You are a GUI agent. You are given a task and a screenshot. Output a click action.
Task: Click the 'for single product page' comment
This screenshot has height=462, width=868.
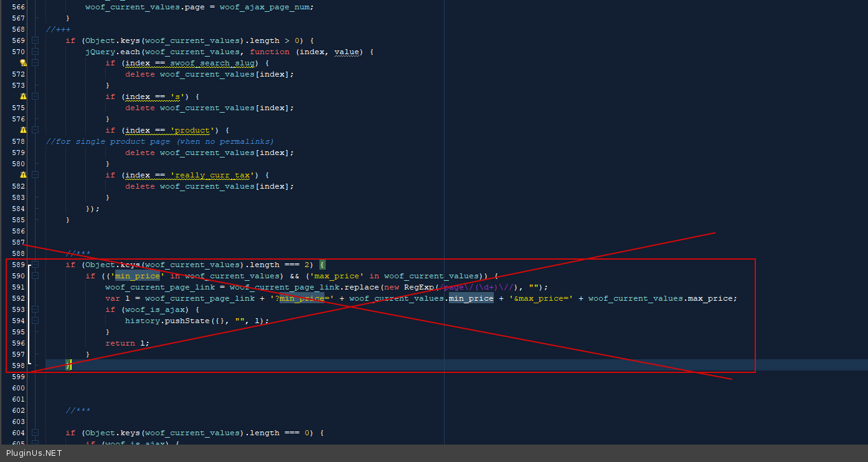[x=159, y=141]
